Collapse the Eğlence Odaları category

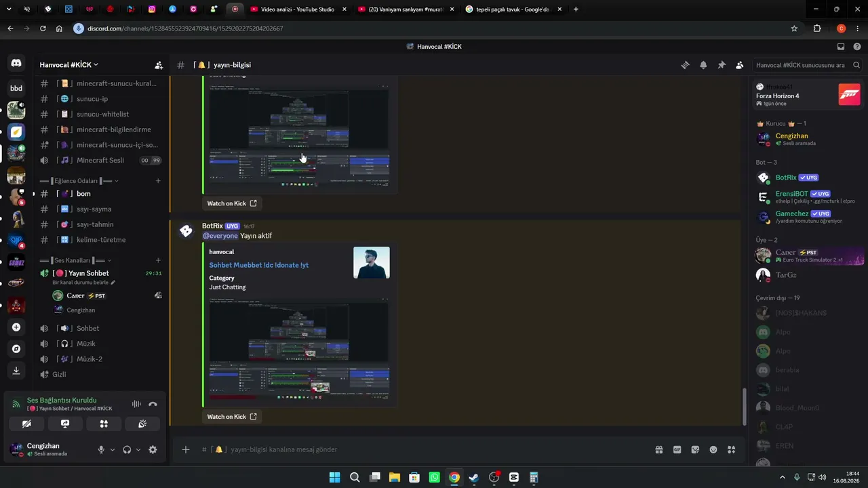point(79,181)
